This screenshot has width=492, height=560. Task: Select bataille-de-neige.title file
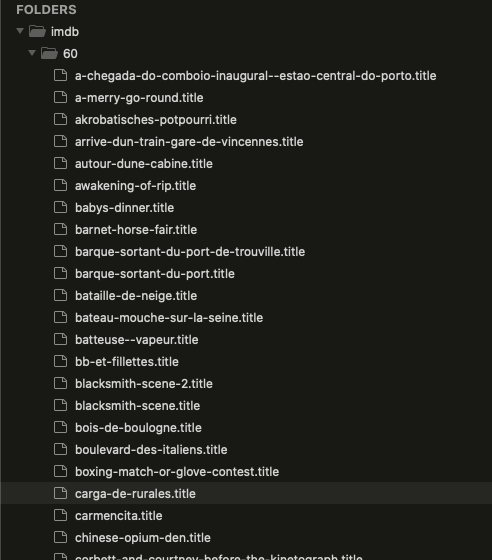136,296
